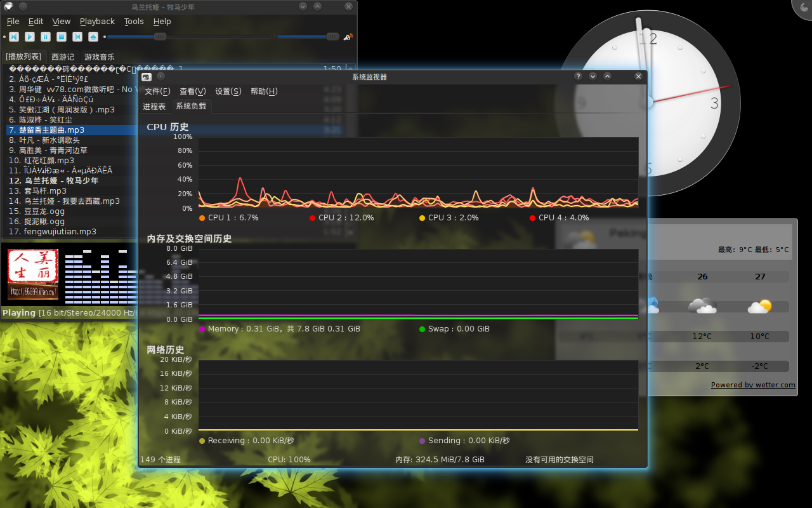Click the previous track button in music player
812x508 pixels.
click(x=13, y=37)
